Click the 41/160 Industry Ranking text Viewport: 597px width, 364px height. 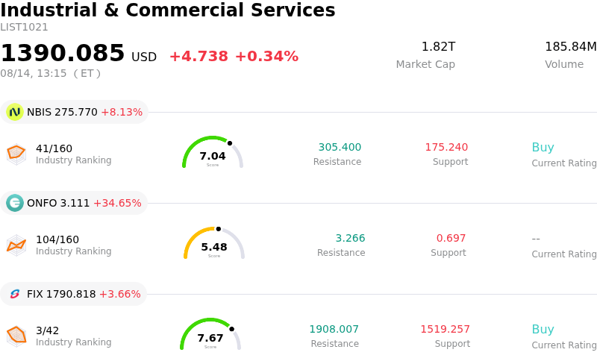click(73, 154)
